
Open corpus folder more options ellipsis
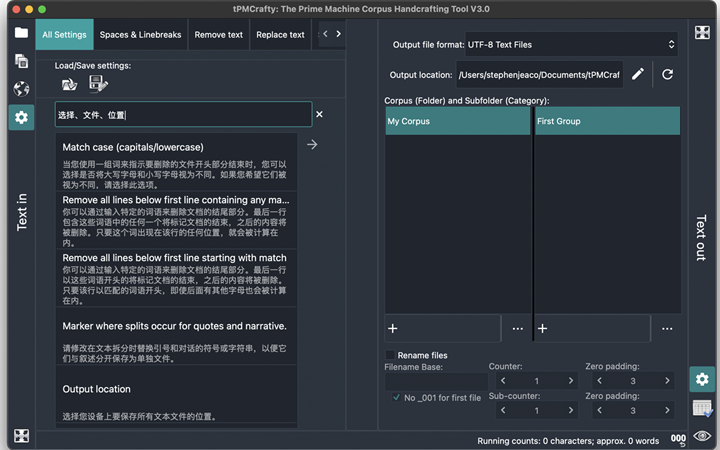click(x=518, y=328)
